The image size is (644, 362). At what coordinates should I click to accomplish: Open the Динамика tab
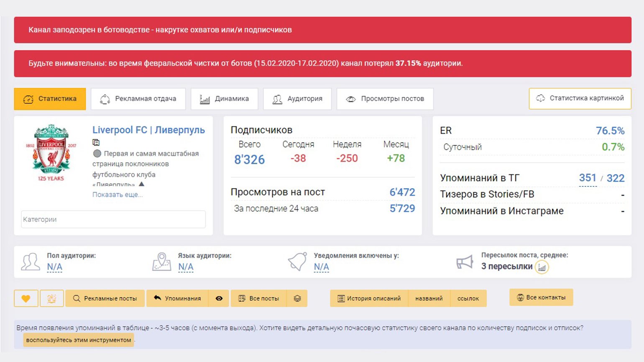click(x=225, y=99)
